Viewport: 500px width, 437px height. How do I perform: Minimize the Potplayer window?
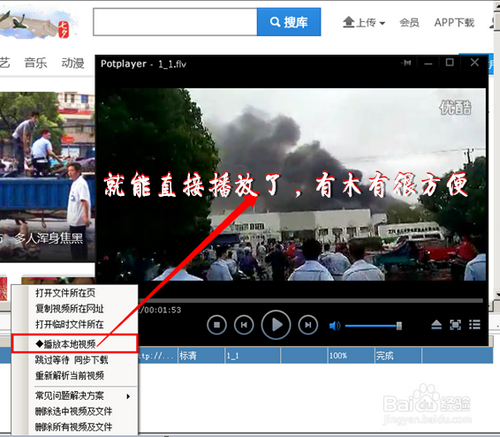coord(428,63)
